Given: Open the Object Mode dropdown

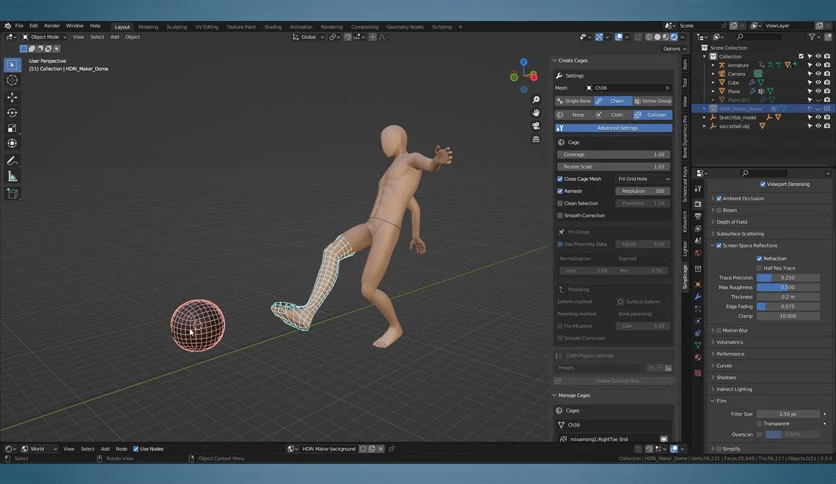Looking at the screenshot, I should coord(44,37).
